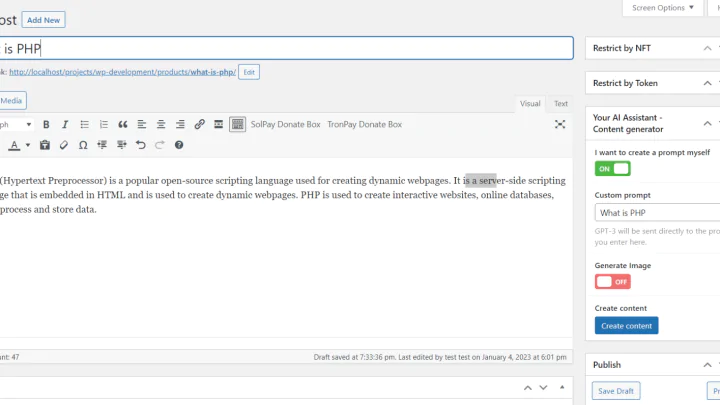The width and height of the screenshot is (720, 405).
Task: Turn off 'I want to create a prompt myself'
Action: pyautogui.click(x=613, y=168)
